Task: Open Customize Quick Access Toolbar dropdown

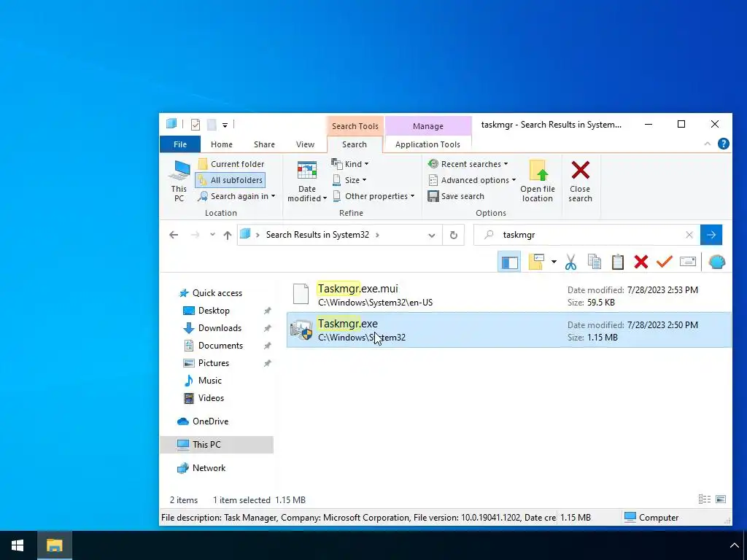Action: 225,125
